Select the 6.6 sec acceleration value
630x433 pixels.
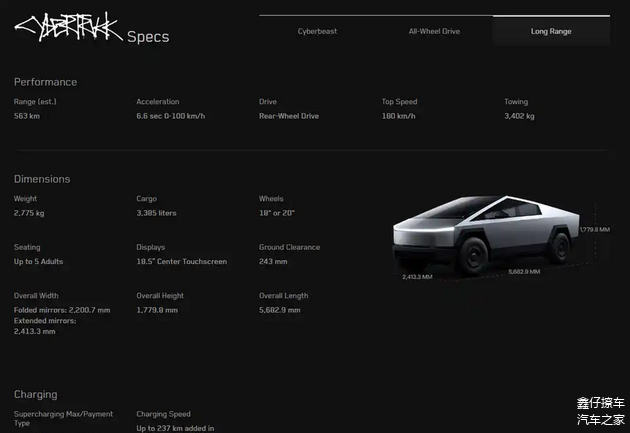click(x=172, y=116)
